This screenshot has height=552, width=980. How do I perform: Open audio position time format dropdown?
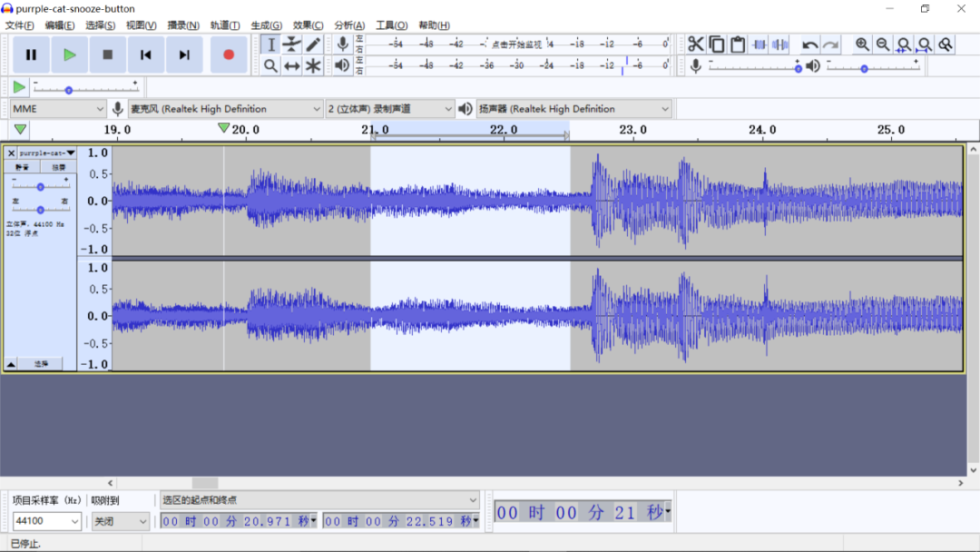668,512
